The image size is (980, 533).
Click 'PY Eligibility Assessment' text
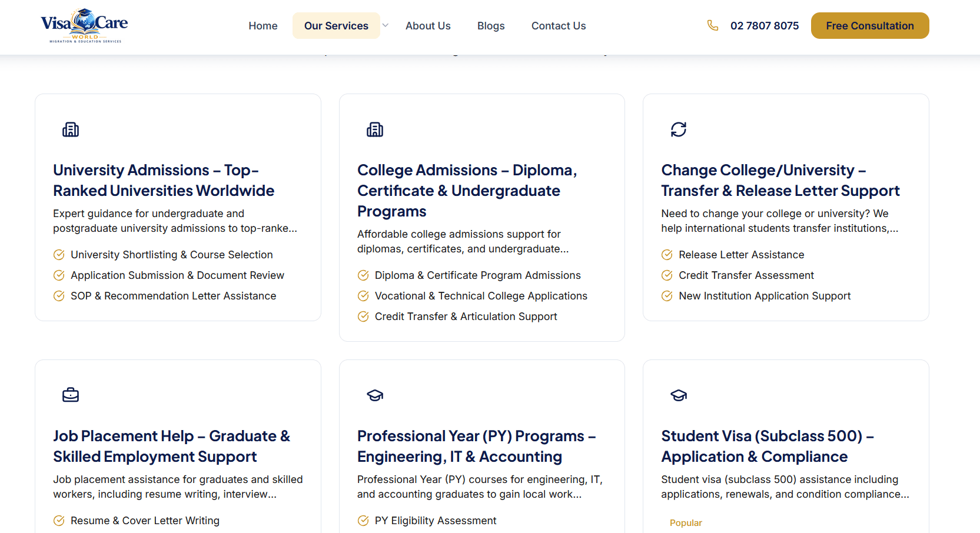(436, 521)
